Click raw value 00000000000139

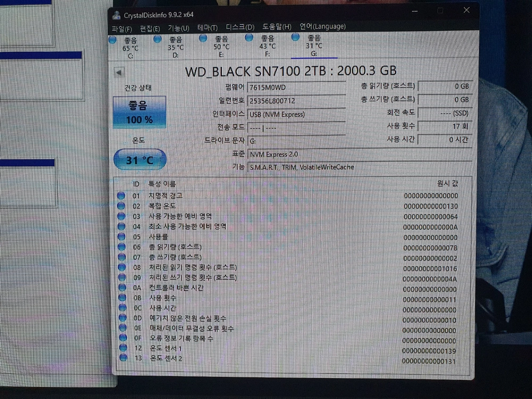(429, 351)
